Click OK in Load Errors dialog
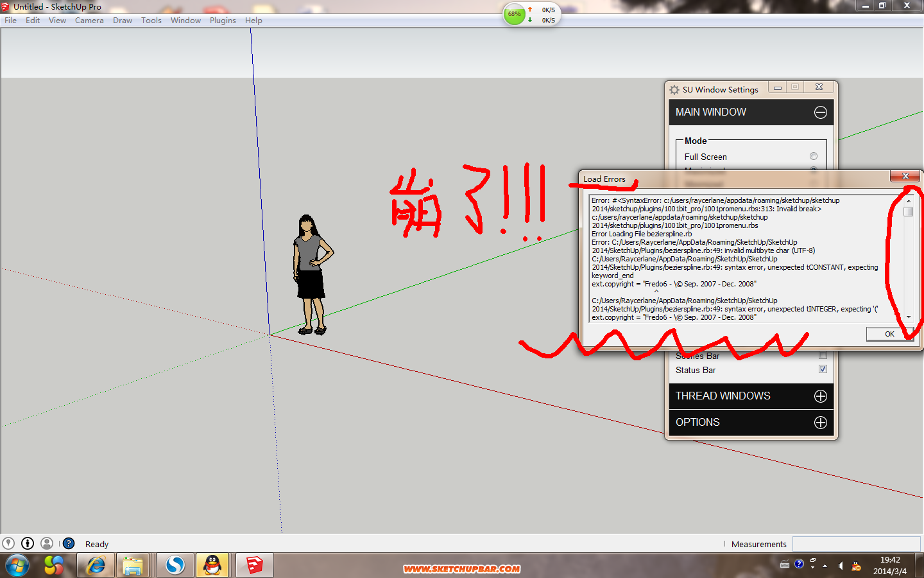924x578 pixels. pos(889,334)
